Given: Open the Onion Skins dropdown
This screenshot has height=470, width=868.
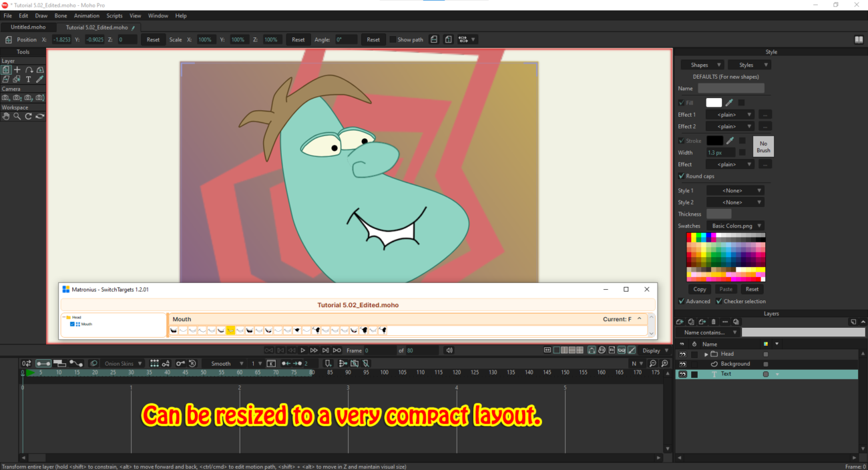Looking at the screenshot, I should point(122,364).
